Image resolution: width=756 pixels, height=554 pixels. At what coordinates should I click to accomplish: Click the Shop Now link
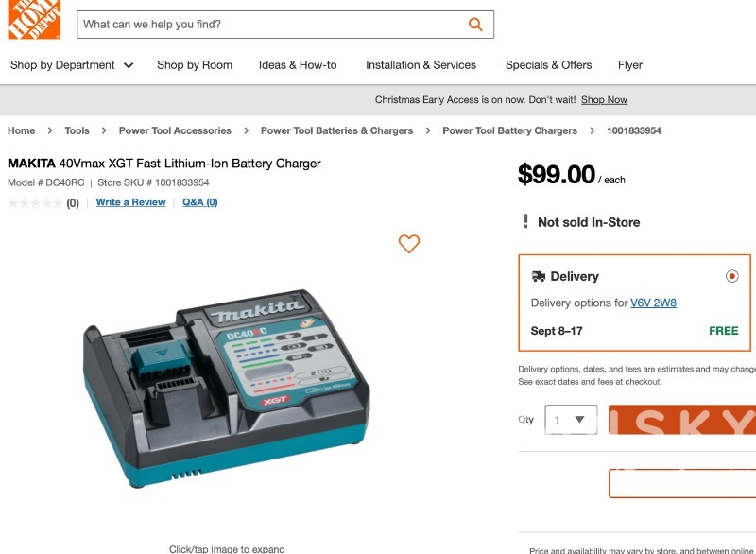pos(604,100)
